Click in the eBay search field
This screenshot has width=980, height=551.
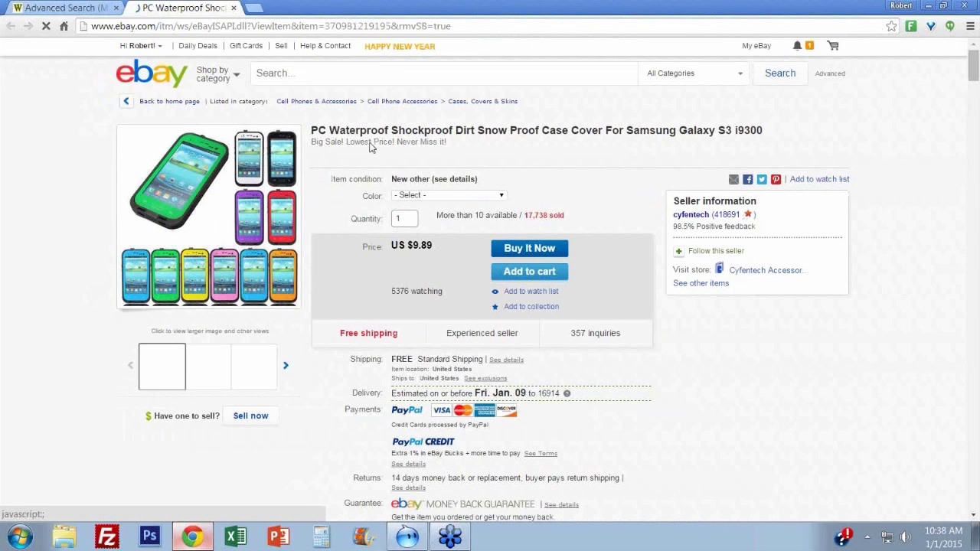point(444,73)
